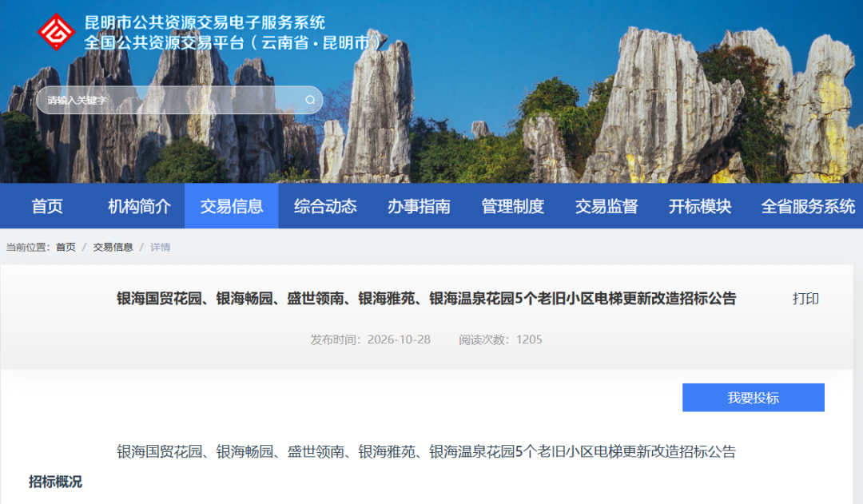Focus the keyword search input field
Viewport: 863px width, 504px height.
pyautogui.click(x=180, y=100)
